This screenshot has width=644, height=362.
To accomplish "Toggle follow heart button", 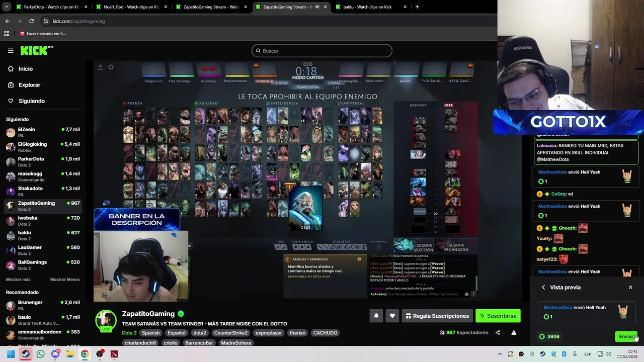I will (x=392, y=316).
